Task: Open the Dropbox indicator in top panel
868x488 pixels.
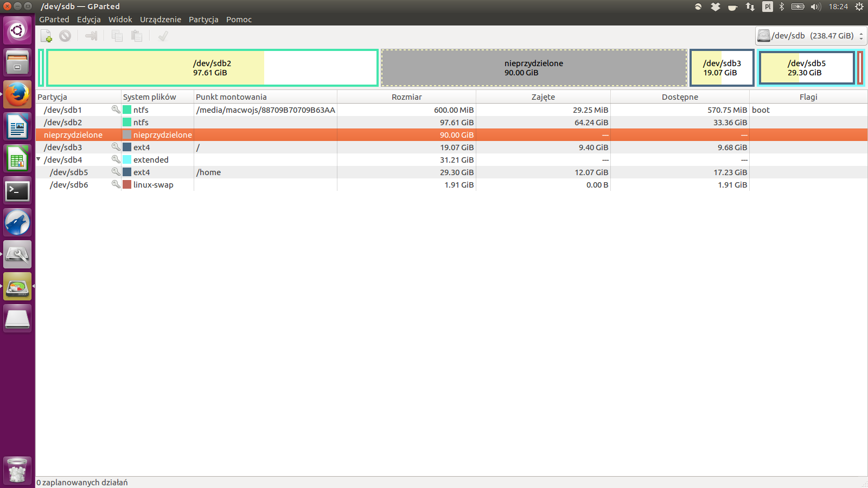Action: click(716, 7)
